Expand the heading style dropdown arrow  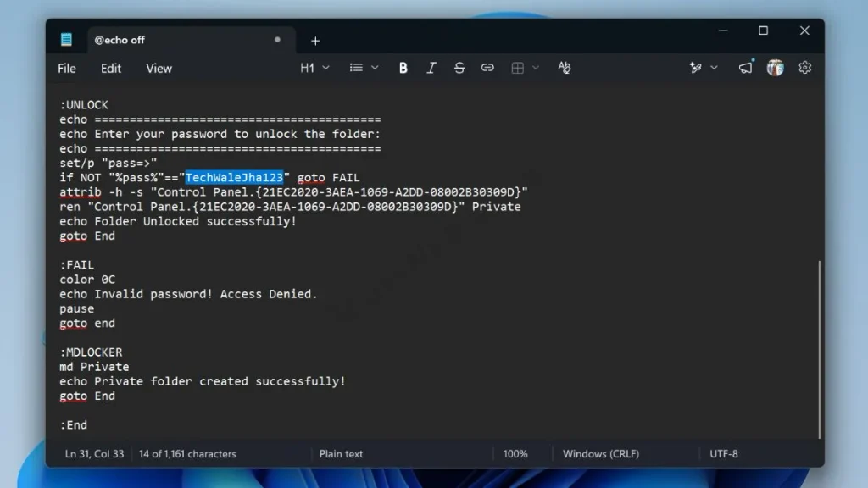pyautogui.click(x=326, y=68)
